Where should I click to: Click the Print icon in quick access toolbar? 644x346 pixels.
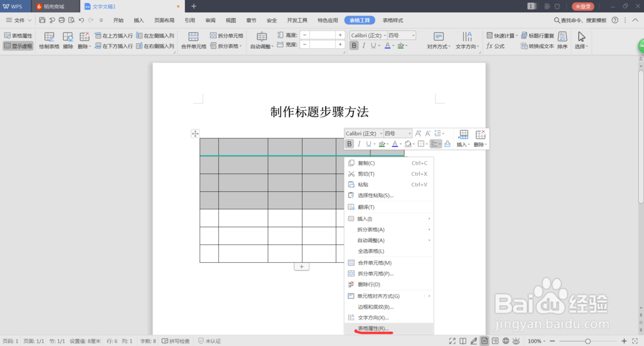pos(62,20)
